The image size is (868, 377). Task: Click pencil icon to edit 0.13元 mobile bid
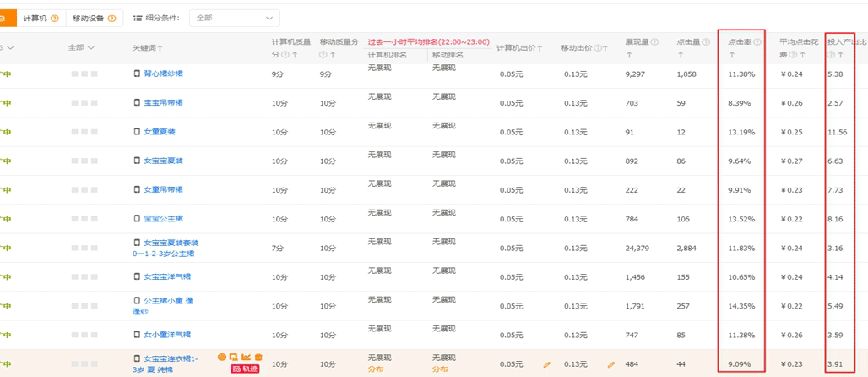610,364
